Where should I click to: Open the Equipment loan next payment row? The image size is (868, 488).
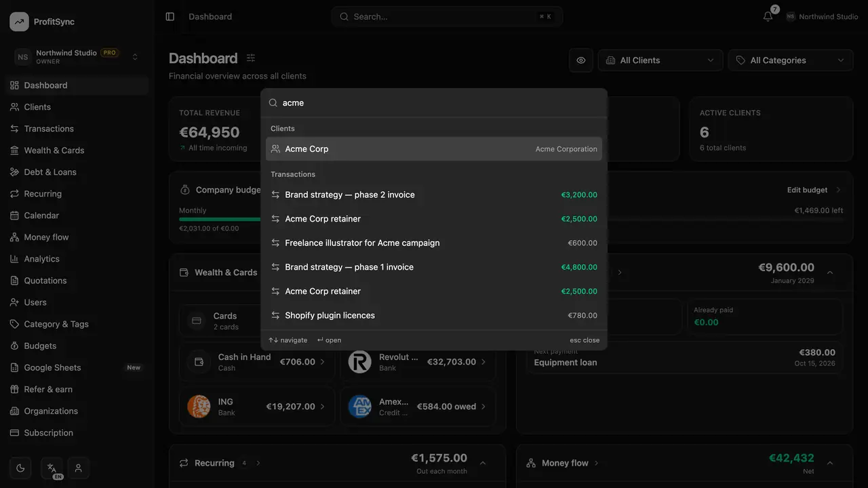[x=684, y=357]
